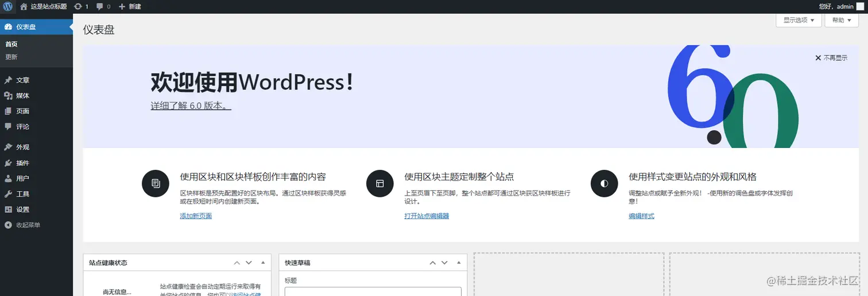Image resolution: width=868 pixels, height=296 pixels.
Task: Click the 快速草稿 widget heading
Action: pos(298,263)
